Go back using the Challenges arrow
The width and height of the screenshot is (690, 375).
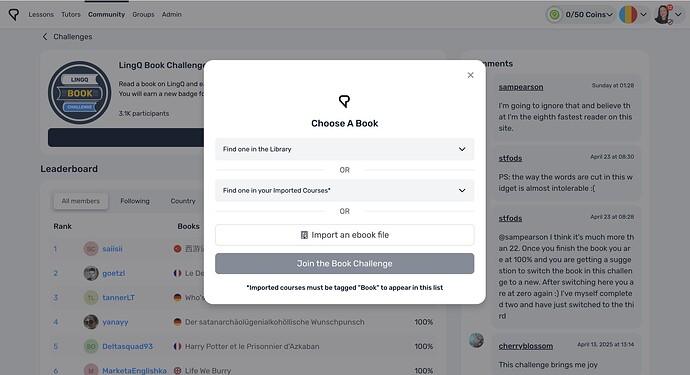tap(44, 37)
